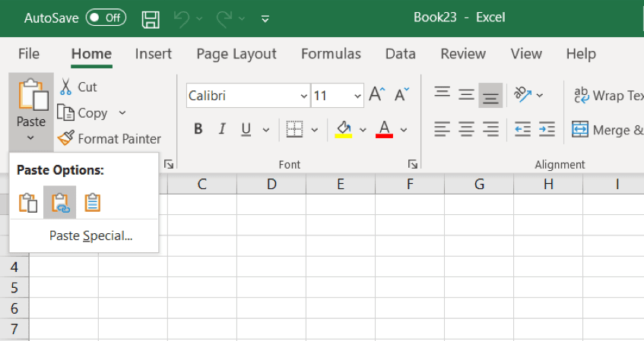Toggle Underline formatting

click(x=246, y=129)
